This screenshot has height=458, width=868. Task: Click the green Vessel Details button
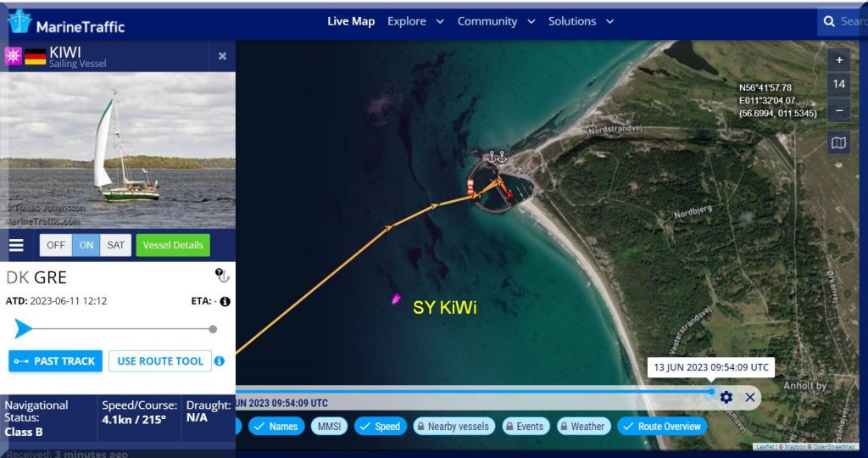[x=173, y=245]
